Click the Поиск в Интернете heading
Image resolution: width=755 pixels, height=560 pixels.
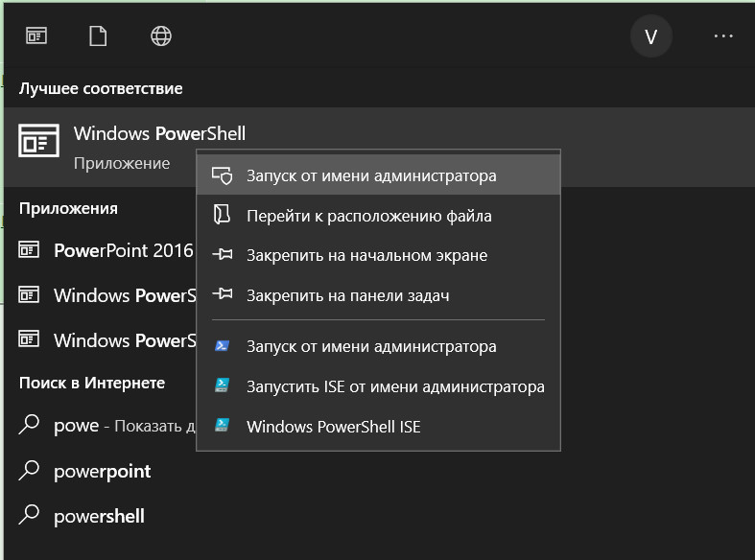(92, 383)
